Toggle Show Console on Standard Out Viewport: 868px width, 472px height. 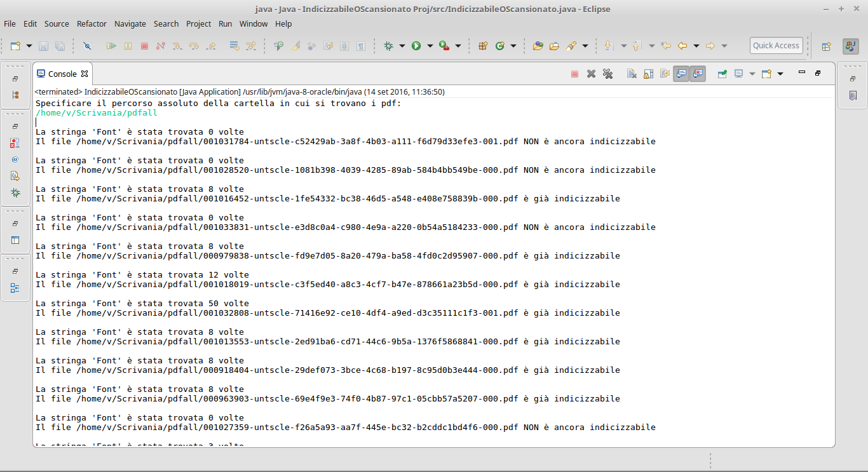coord(681,74)
